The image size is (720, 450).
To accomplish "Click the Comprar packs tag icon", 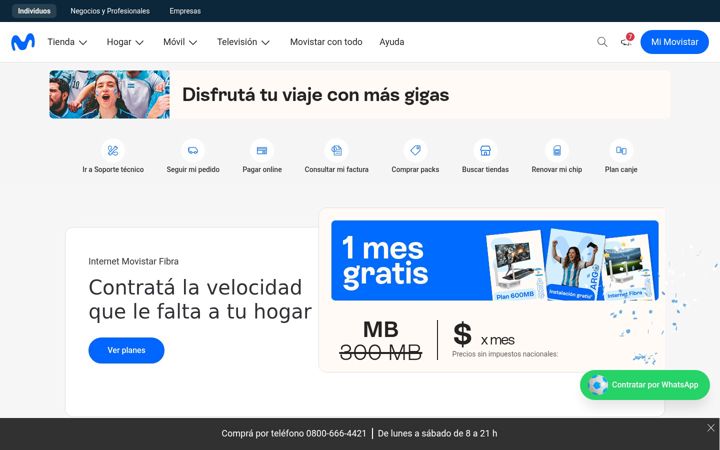I will [415, 150].
